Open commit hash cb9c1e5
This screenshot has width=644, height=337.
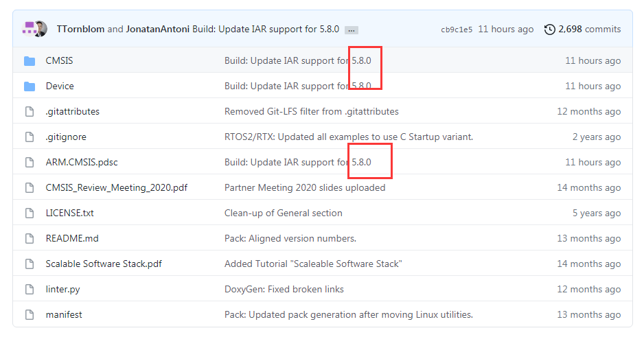tap(457, 30)
